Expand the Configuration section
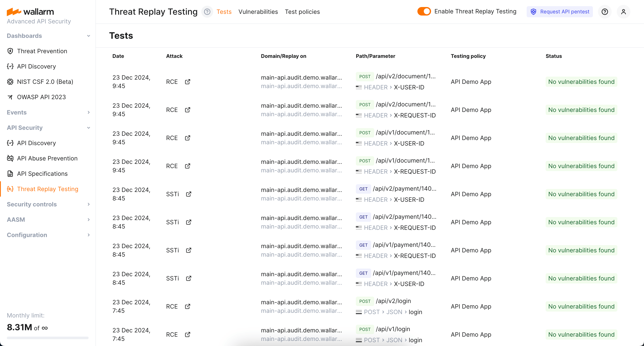 pyautogui.click(x=89, y=235)
